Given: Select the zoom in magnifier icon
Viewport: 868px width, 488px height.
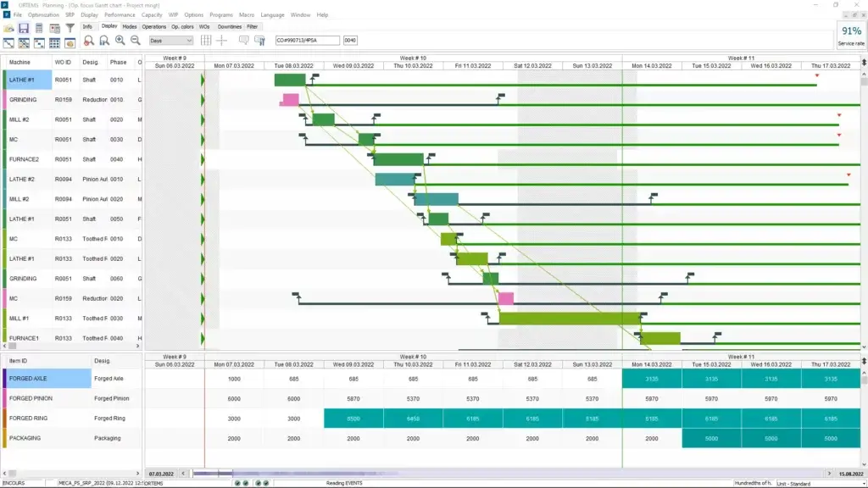Looking at the screenshot, I should click(x=120, y=40).
